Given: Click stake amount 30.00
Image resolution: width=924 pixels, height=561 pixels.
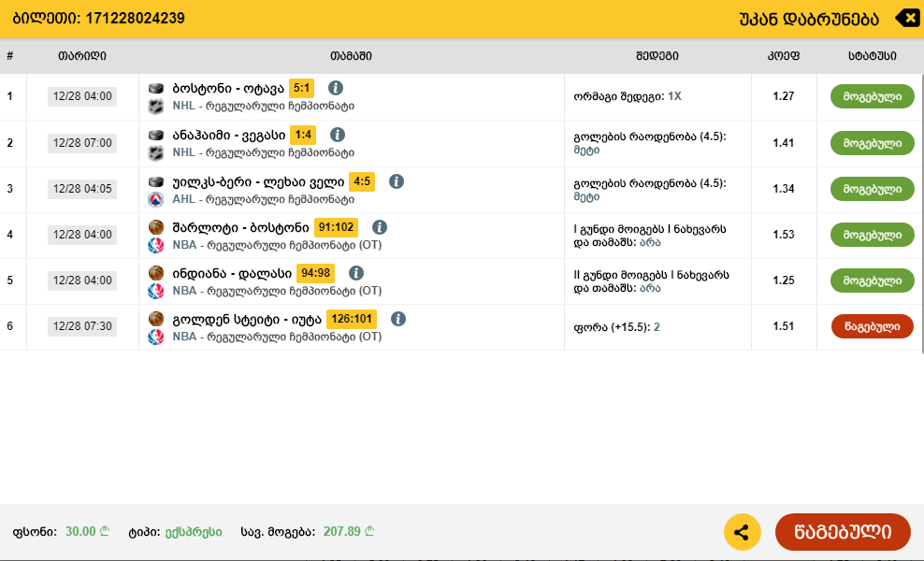Looking at the screenshot, I should pyautogui.click(x=87, y=531).
